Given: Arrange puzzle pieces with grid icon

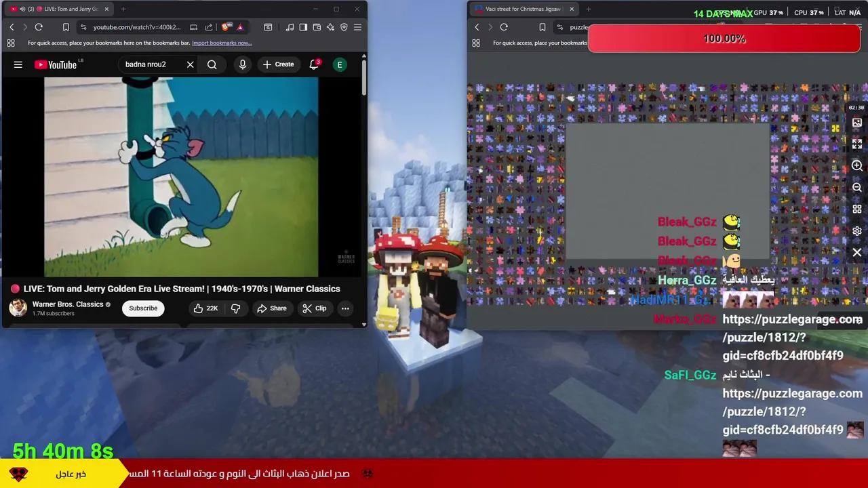Looking at the screenshot, I should (x=857, y=209).
